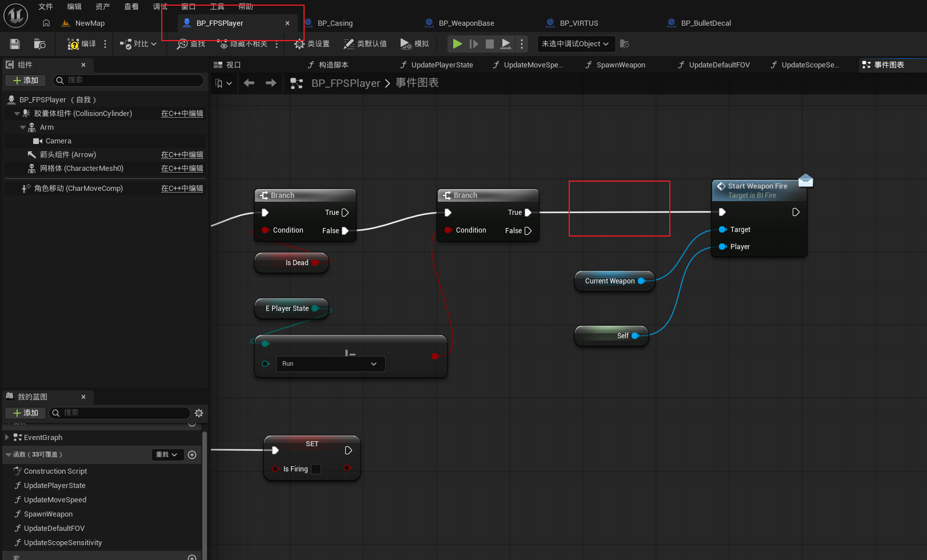Switch to the BP_Casing tab
927x560 pixels.
[329, 23]
